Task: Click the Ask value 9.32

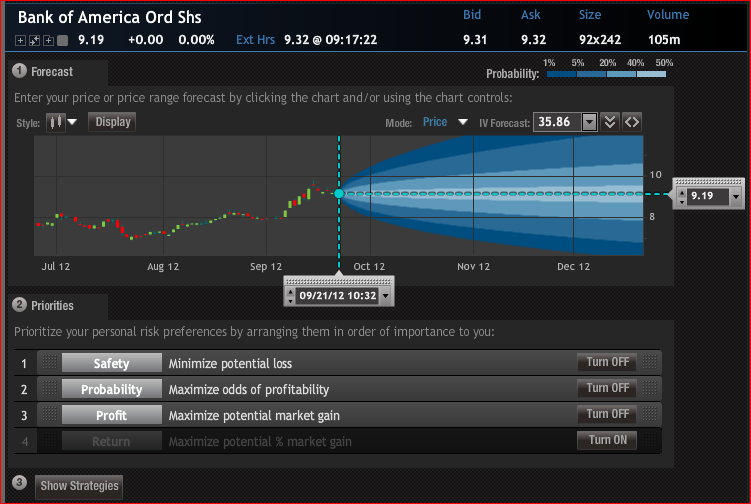Action: [x=533, y=40]
